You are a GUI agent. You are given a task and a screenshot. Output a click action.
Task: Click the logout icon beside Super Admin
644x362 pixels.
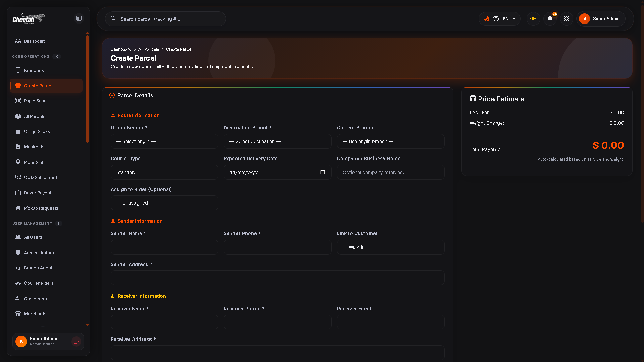coord(76,342)
